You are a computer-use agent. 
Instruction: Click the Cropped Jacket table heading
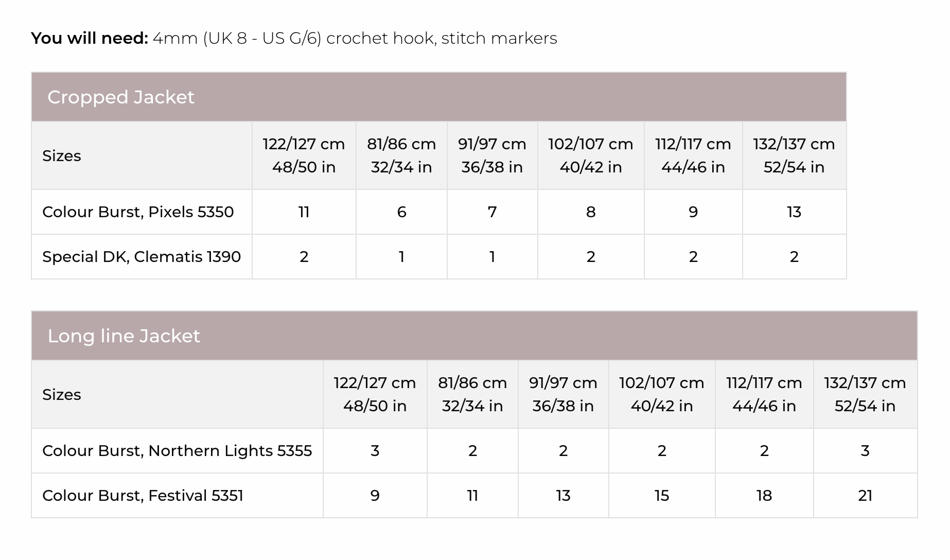coord(121,97)
